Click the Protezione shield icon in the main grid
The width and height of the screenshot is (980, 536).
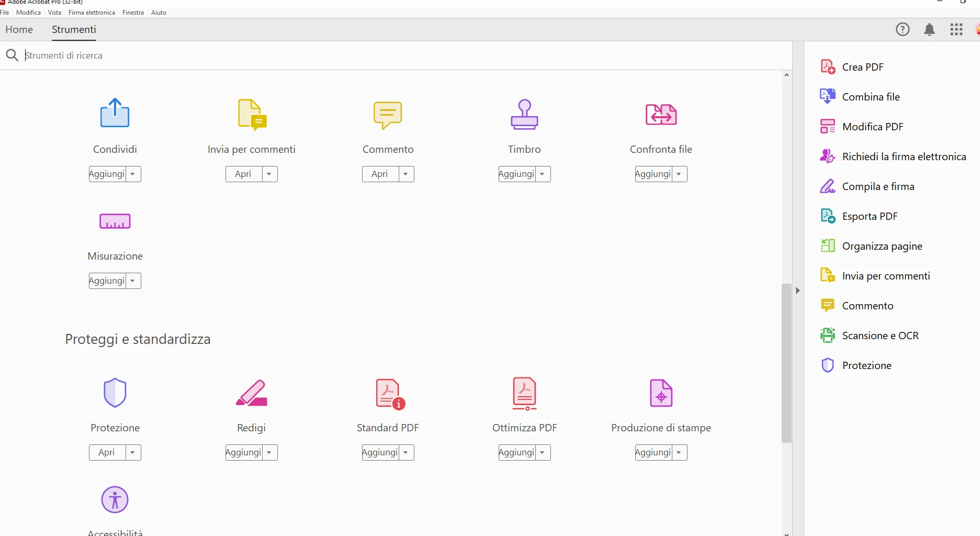point(115,393)
